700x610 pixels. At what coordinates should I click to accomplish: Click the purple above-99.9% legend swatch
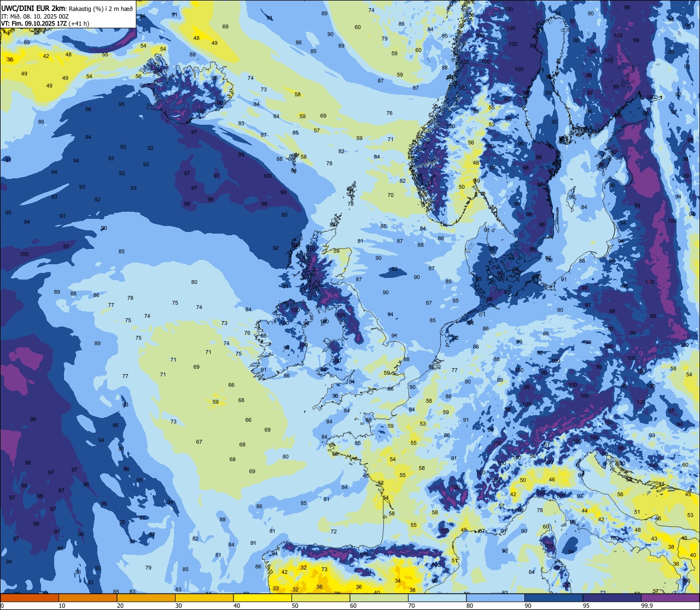(x=670, y=597)
